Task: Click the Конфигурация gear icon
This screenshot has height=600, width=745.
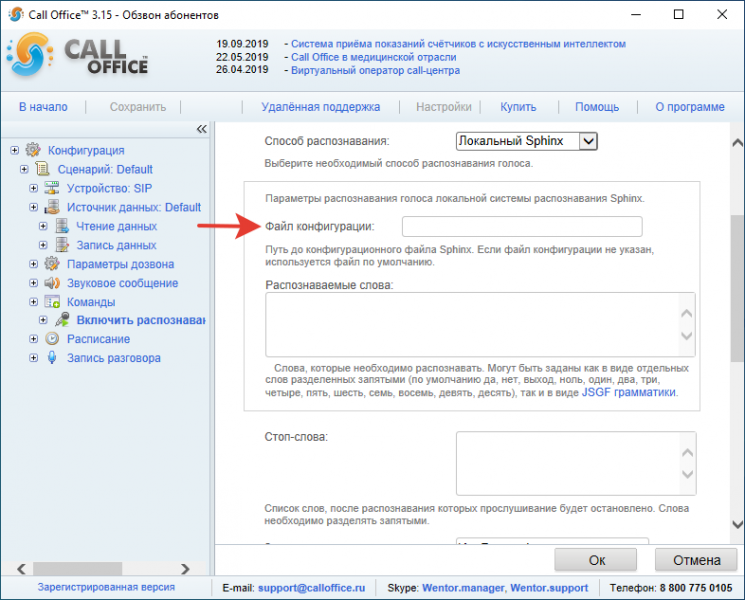Action: [x=33, y=150]
